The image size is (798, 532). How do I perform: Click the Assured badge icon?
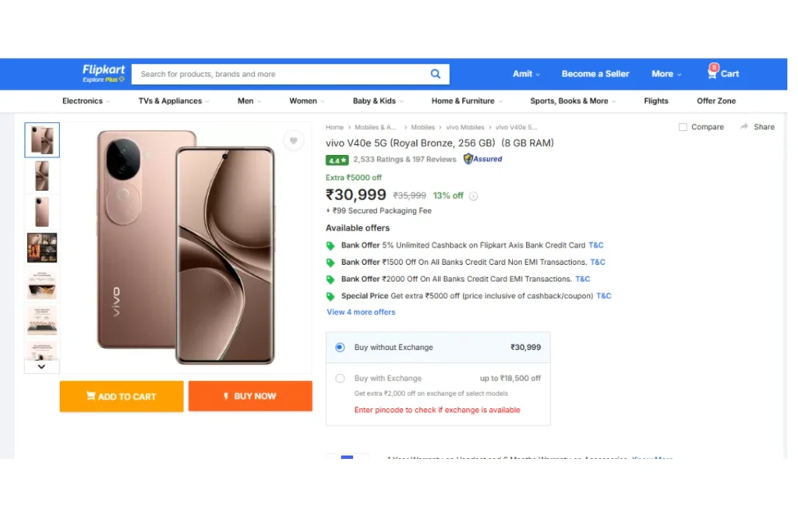tap(482, 159)
